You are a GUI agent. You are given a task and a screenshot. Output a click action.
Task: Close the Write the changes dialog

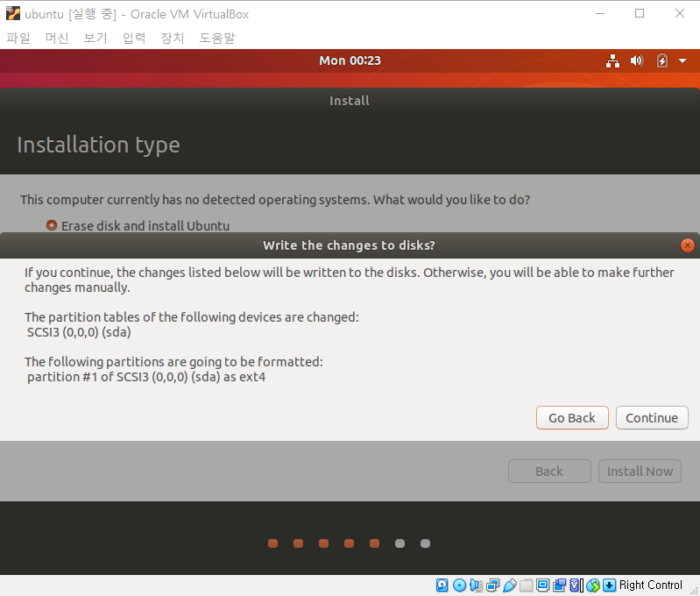click(688, 245)
